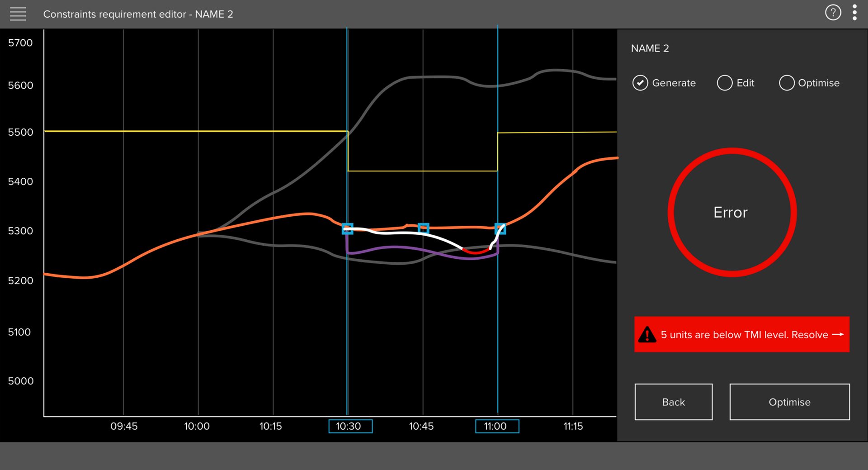Select the 11:00 end time field
The width and height of the screenshot is (868, 470).
pyautogui.click(x=497, y=426)
